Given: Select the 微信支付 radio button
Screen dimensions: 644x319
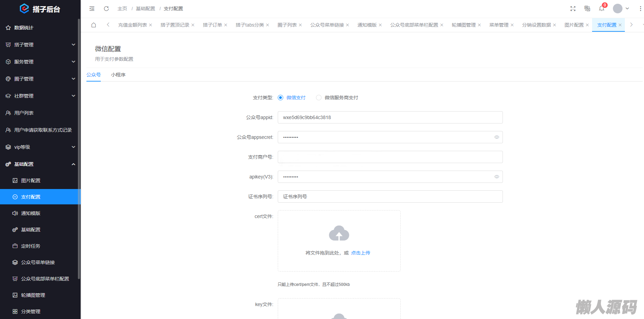Looking at the screenshot, I should pyautogui.click(x=280, y=98).
